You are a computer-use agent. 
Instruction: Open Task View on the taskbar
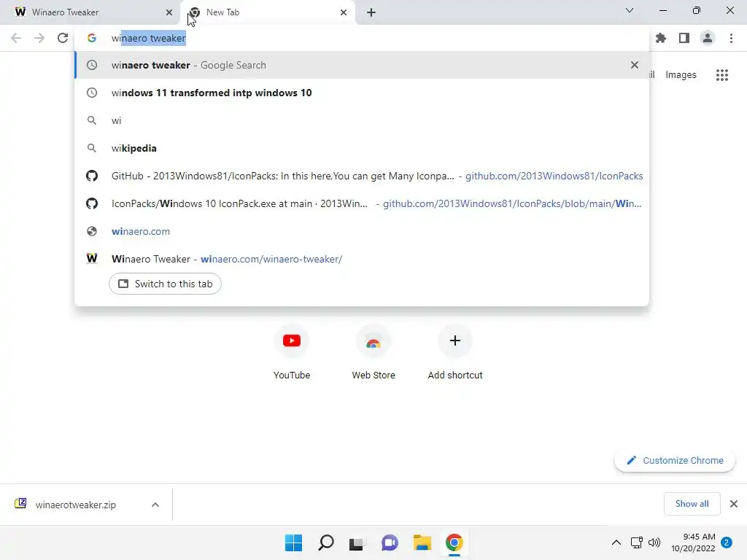pos(357,542)
